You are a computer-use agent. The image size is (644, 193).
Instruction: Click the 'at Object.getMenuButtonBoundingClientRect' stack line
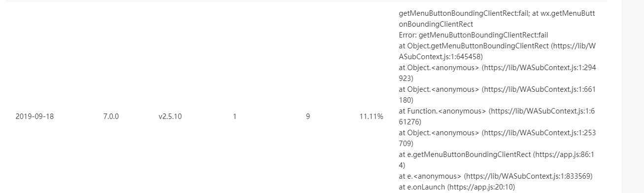click(497, 51)
